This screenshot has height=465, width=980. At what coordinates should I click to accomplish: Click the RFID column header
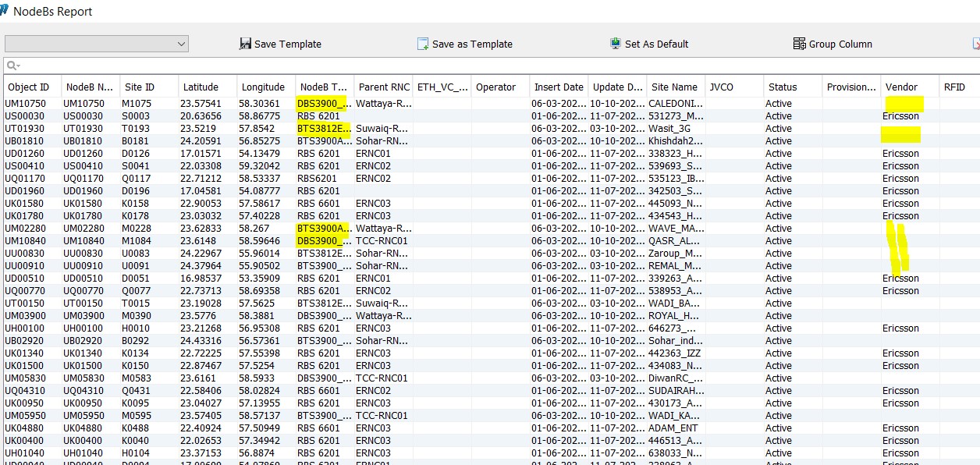tap(954, 87)
